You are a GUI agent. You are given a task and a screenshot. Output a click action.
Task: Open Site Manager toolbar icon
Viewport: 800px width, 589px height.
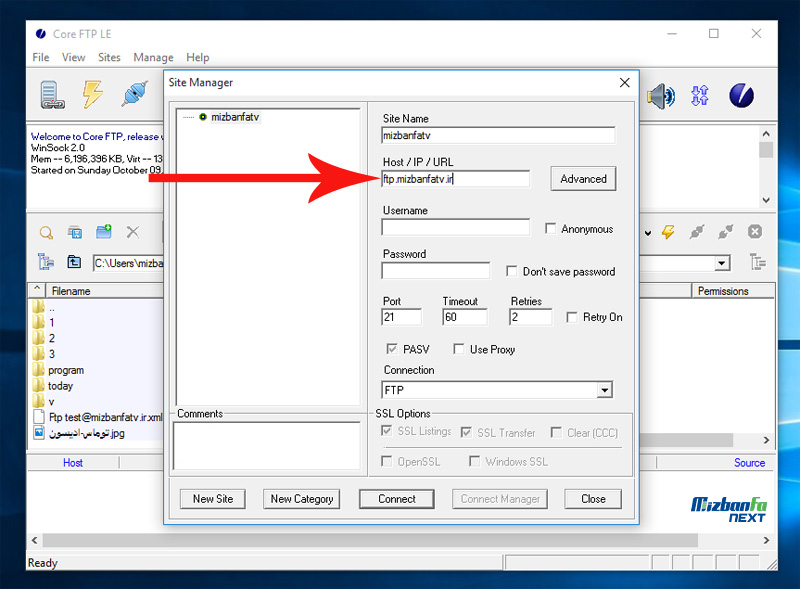point(52,95)
